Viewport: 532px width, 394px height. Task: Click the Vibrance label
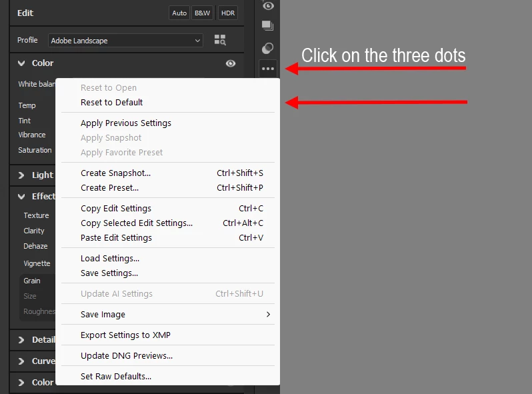32,135
